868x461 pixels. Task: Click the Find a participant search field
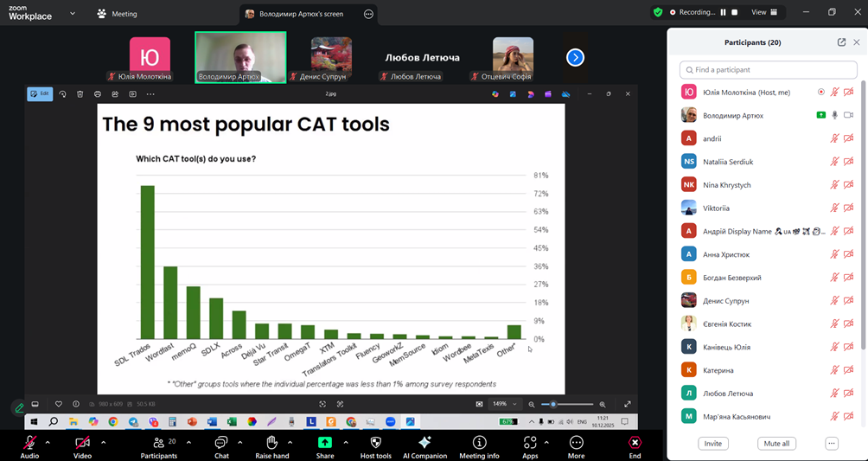(x=767, y=69)
